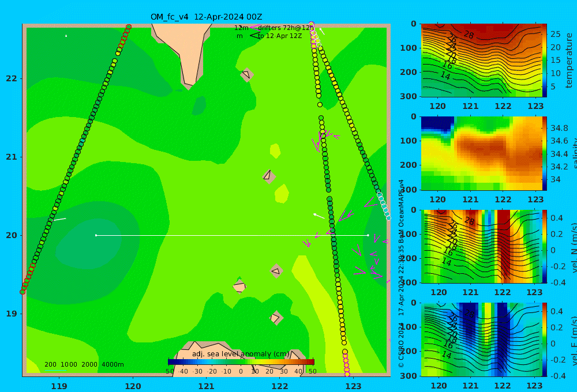Click the bottom red circle of western track
Viewport: 577px width, 392px height.
click(23, 292)
